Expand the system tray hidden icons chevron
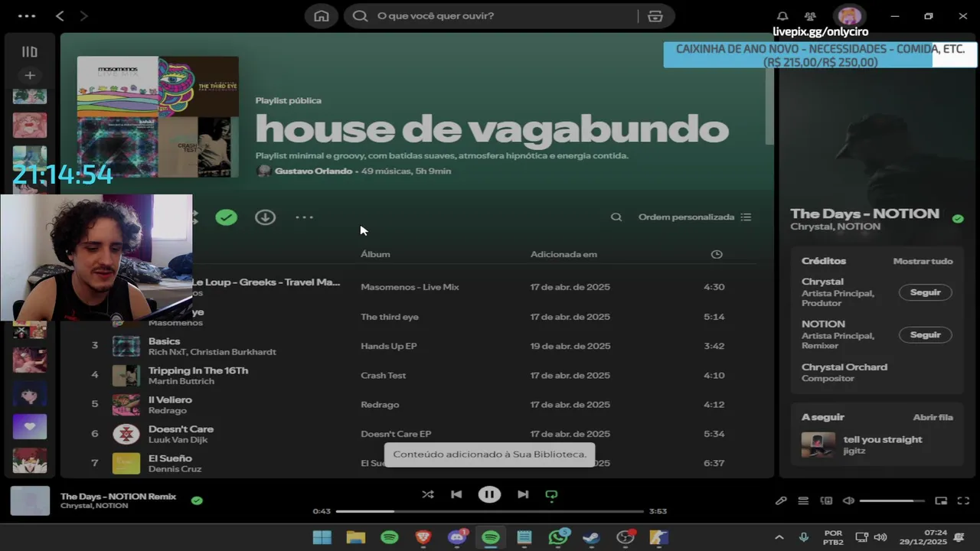 779,537
